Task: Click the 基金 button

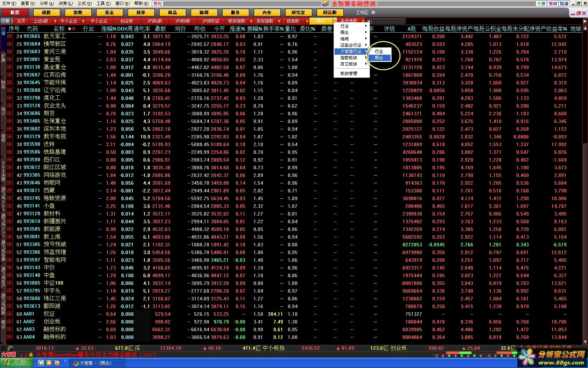Action: pyautogui.click(x=110, y=12)
